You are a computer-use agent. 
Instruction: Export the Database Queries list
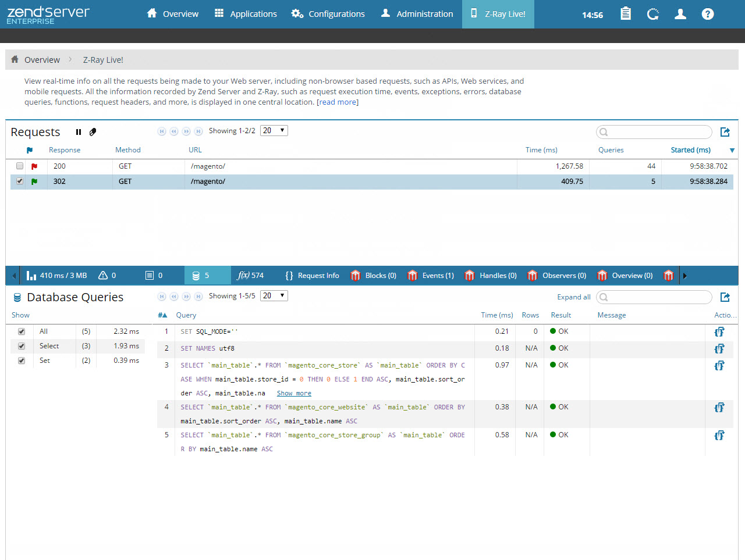(725, 297)
